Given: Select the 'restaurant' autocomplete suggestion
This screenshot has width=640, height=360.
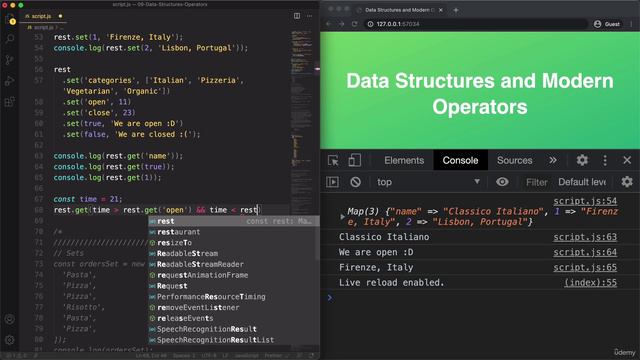Looking at the screenshot, I should click(x=233, y=232).
